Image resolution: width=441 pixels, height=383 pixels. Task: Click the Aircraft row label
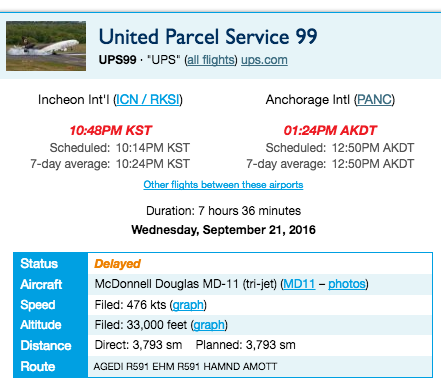[x=41, y=284]
